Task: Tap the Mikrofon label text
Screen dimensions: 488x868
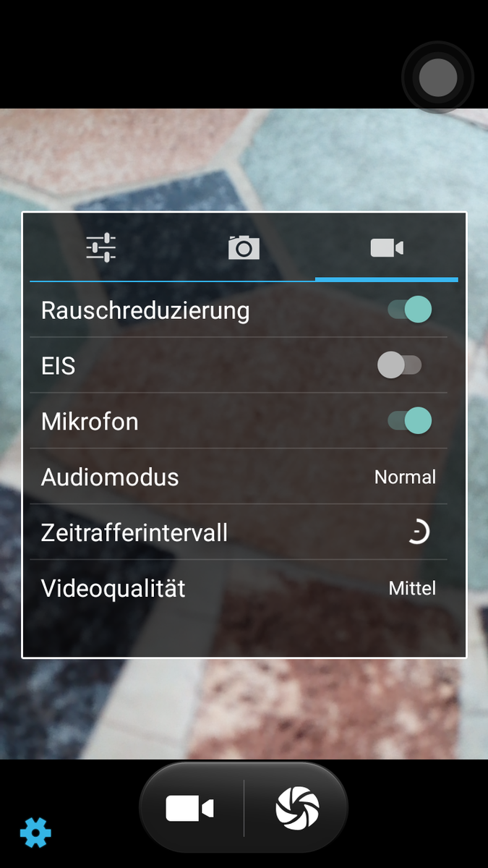Action: pyautogui.click(x=90, y=422)
